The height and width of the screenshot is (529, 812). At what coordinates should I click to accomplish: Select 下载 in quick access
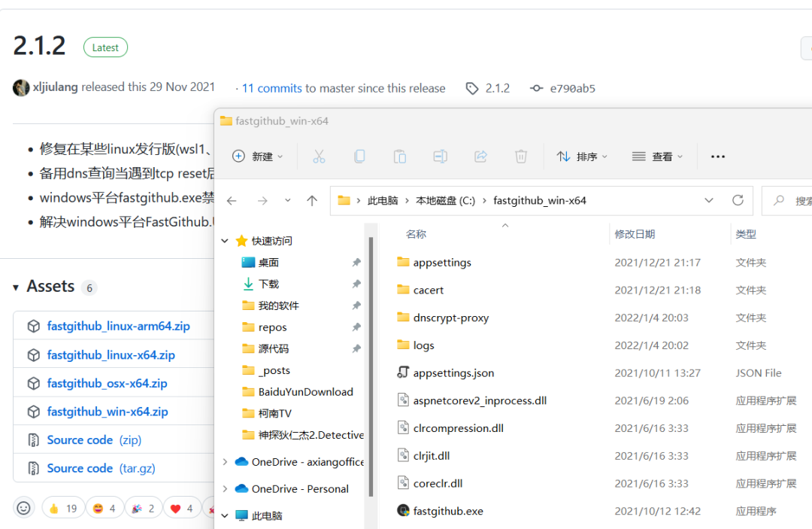pyautogui.click(x=268, y=284)
